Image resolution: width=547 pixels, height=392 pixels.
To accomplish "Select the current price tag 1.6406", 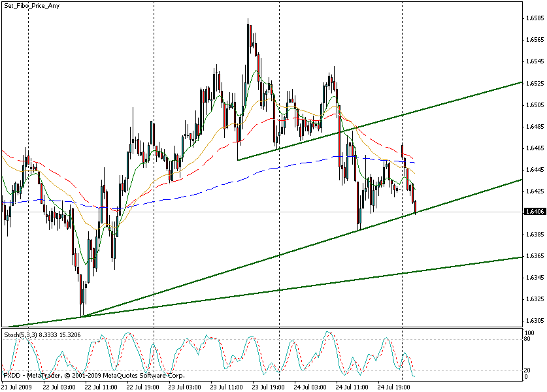I will point(534,212).
